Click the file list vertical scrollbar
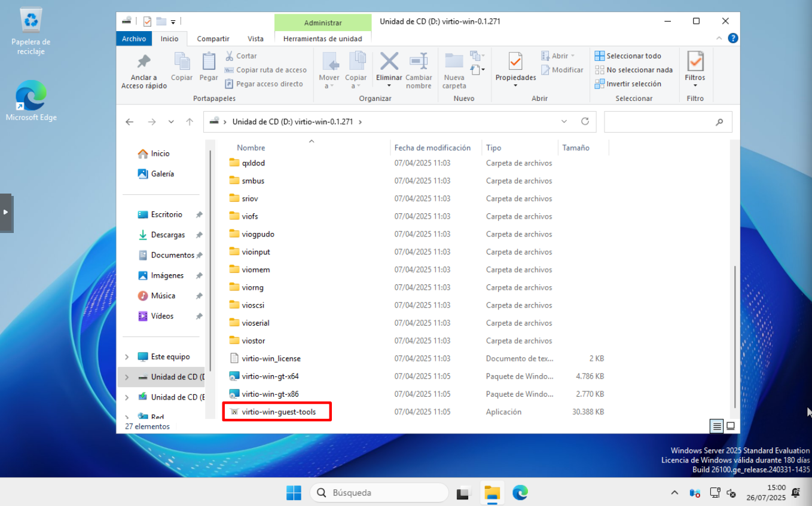Image resolution: width=812 pixels, height=506 pixels. tap(735, 335)
